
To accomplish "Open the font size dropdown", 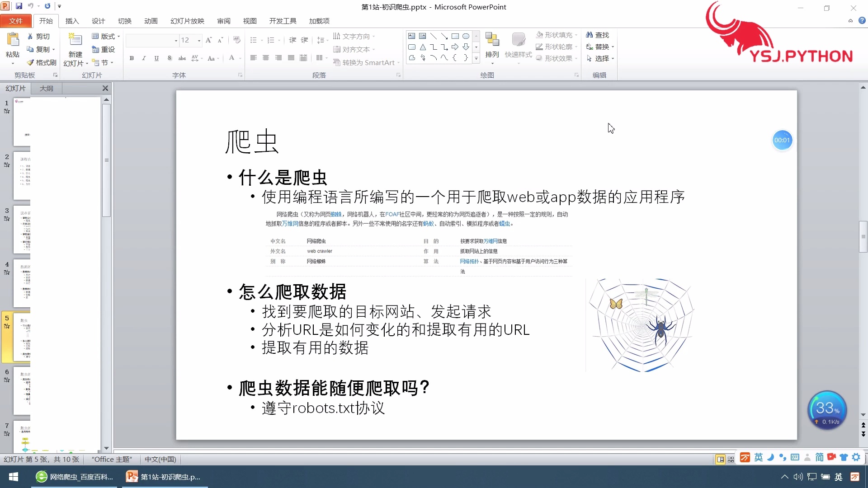I will [x=199, y=41].
